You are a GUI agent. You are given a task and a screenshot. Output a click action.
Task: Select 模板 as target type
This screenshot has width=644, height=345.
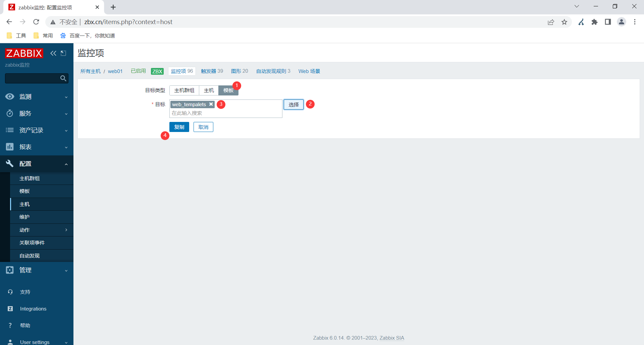tap(228, 90)
